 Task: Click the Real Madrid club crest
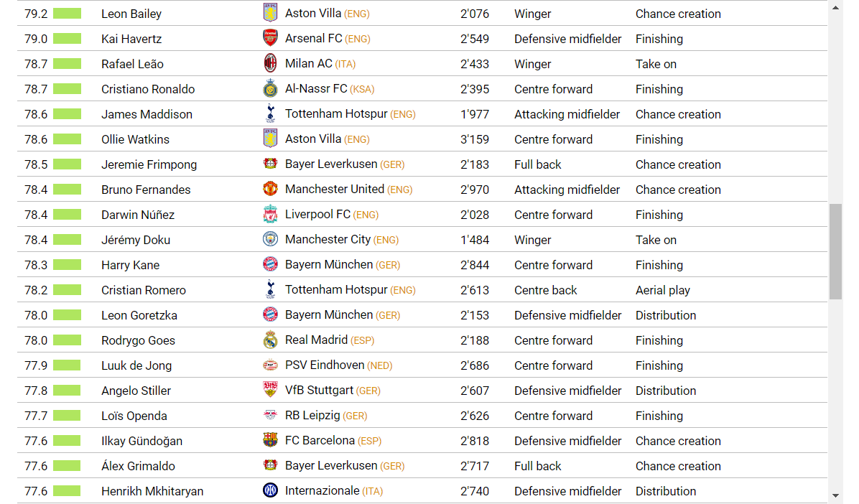click(270, 340)
